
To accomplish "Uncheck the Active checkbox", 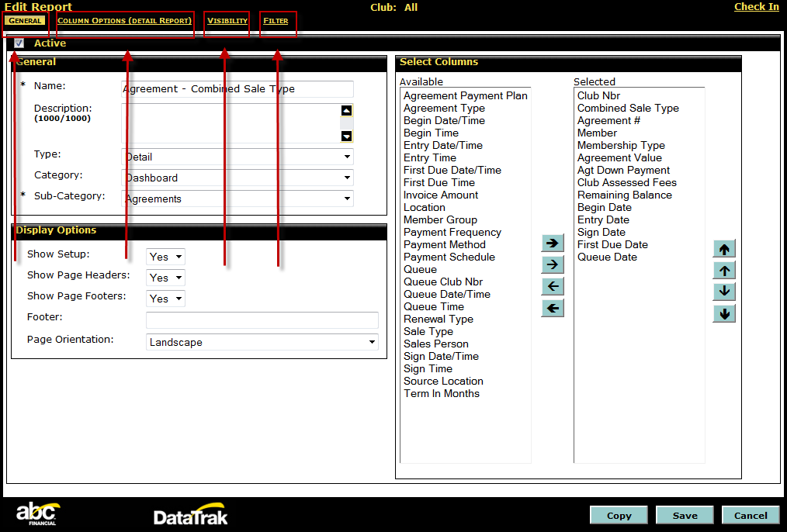I will [x=19, y=43].
